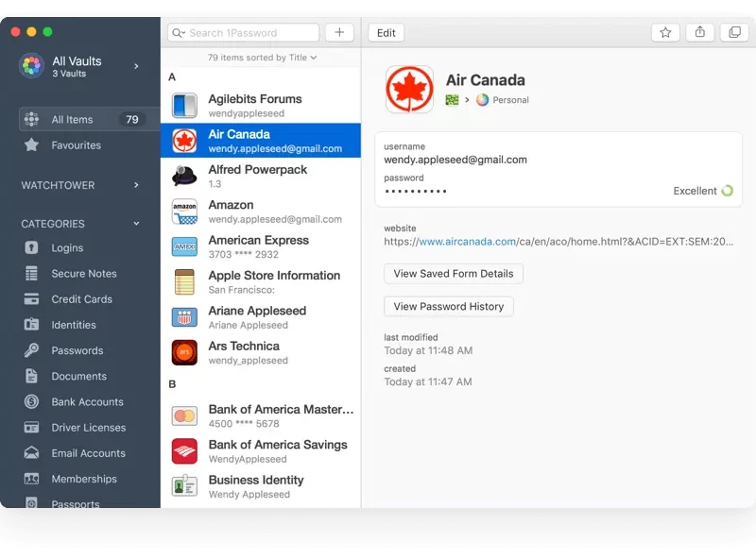The width and height of the screenshot is (756, 559).
Task: Click the Driver Licenses category icon
Action: tap(31, 427)
